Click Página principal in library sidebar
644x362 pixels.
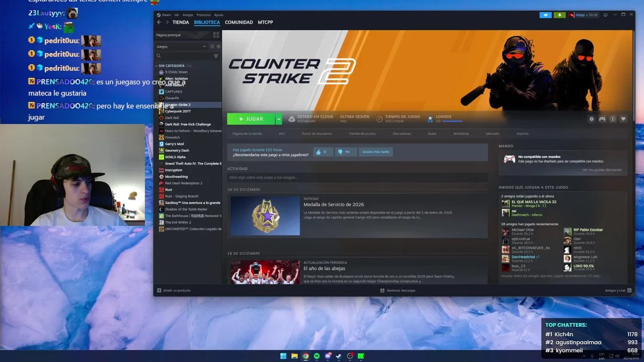point(169,35)
